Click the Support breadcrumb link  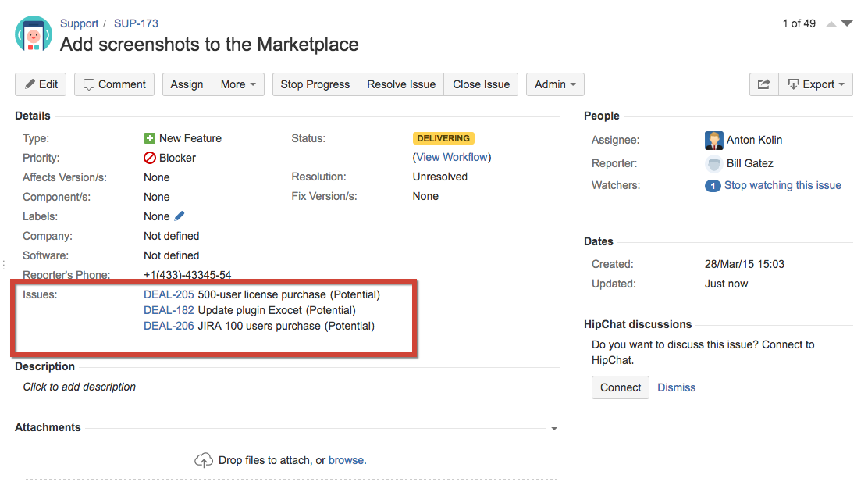pyautogui.click(x=80, y=23)
